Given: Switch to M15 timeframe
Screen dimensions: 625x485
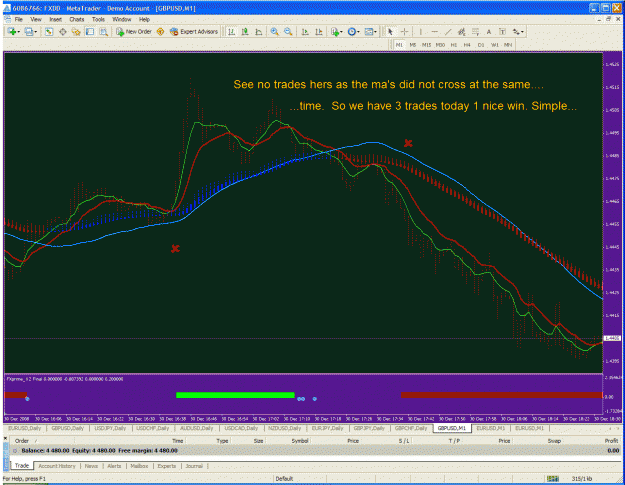Looking at the screenshot, I should point(426,45).
